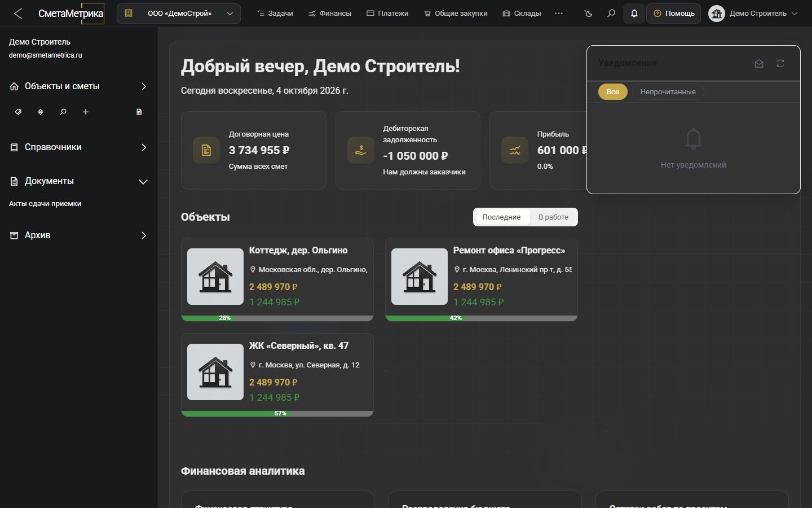Open the Задачи menu item
The width and height of the screenshot is (812, 508).
[275, 14]
